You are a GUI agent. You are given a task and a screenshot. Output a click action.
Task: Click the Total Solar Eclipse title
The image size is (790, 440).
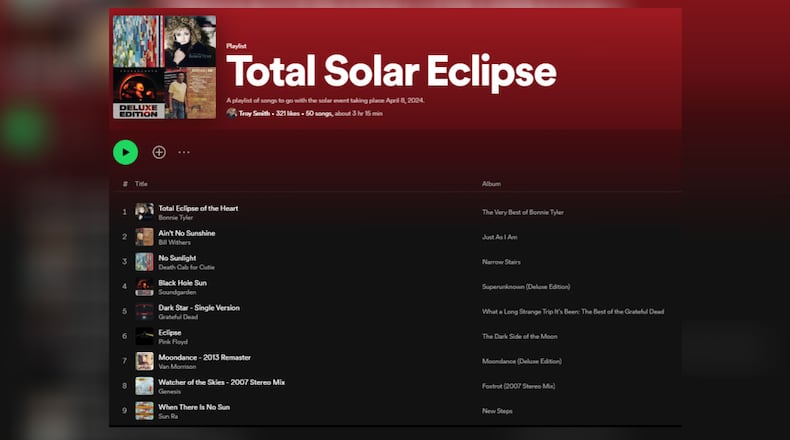click(x=391, y=72)
